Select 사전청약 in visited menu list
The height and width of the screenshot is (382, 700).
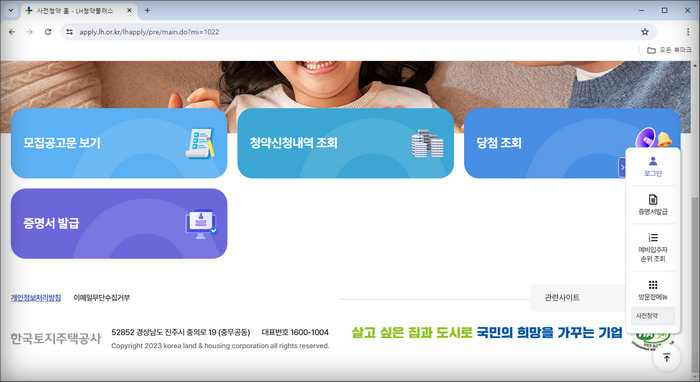[x=653, y=316]
